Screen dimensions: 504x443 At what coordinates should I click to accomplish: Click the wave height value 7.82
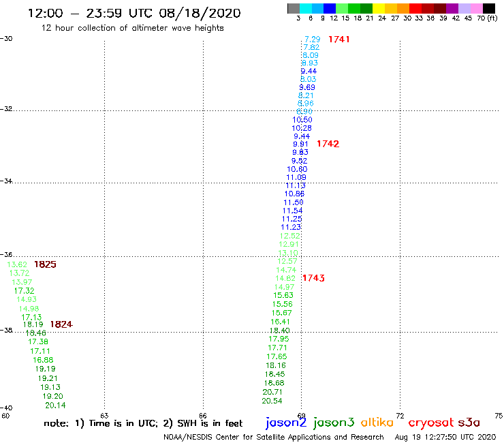tap(311, 47)
